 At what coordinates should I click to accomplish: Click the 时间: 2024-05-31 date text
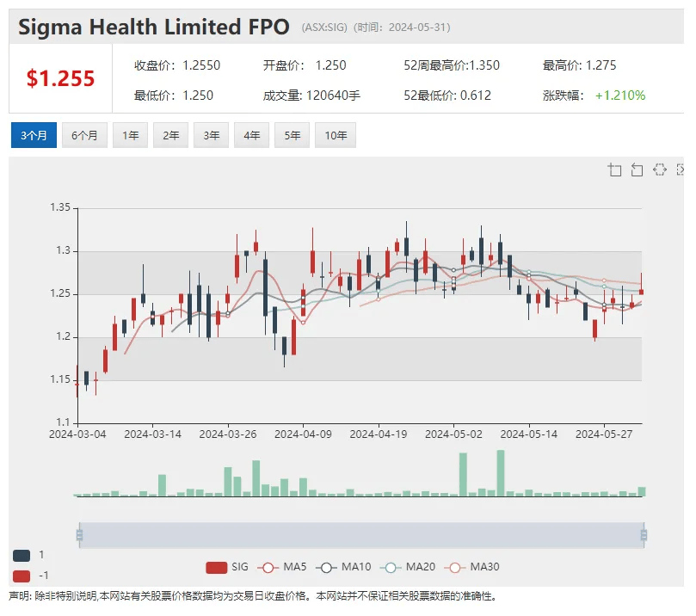402,28
